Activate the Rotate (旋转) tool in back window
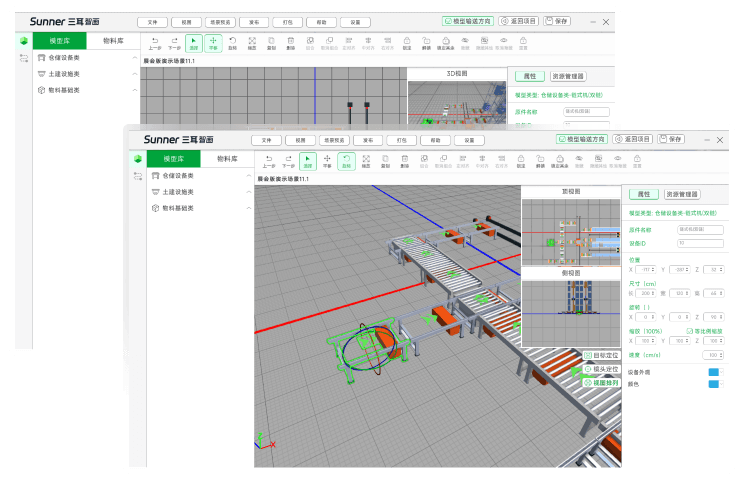The height and width of the screenshot is (486, 744). [232, 43]
